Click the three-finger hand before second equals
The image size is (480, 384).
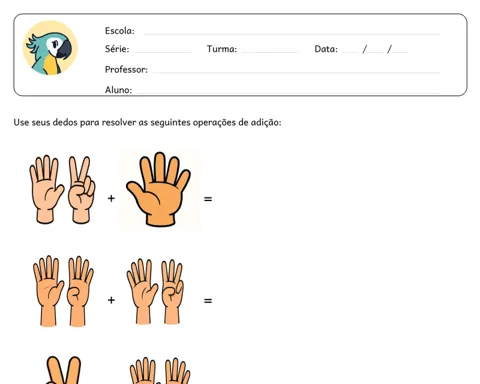coord(172,292)
